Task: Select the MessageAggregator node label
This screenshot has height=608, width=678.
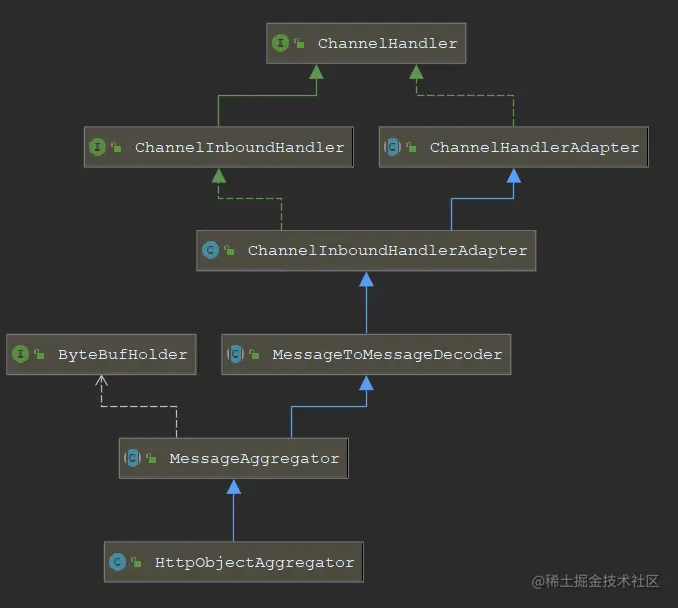Action: click(254, 458)
